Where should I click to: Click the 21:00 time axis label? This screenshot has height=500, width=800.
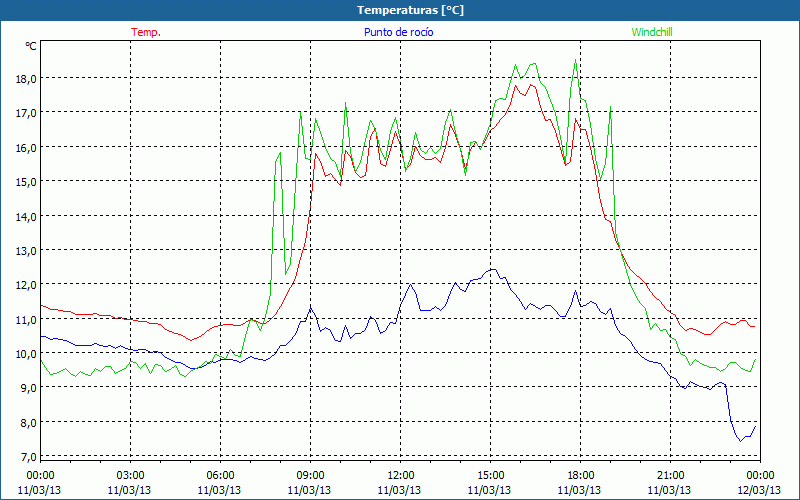click(x=670, y=476)
